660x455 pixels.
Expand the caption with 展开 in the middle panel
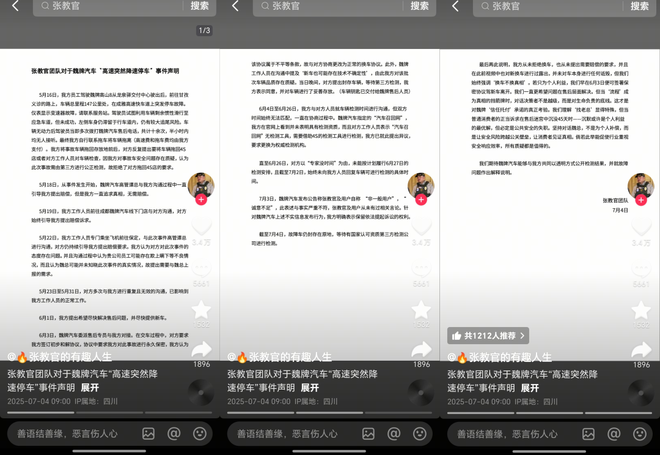coord(310,387)
